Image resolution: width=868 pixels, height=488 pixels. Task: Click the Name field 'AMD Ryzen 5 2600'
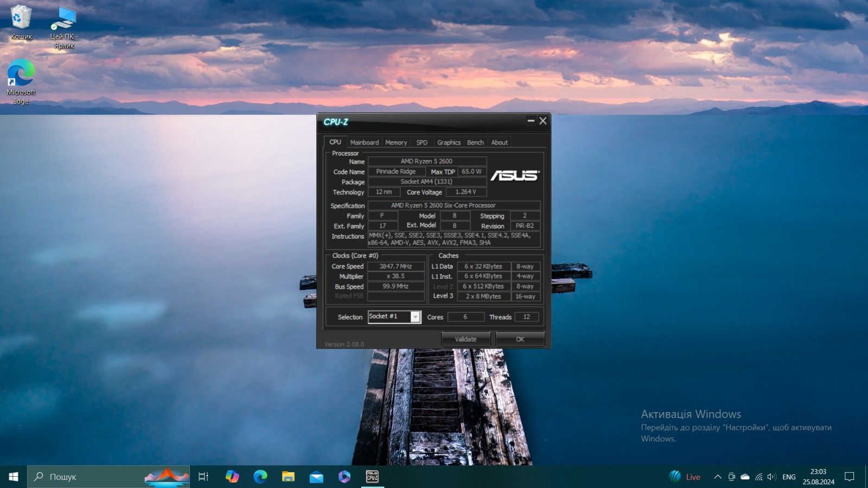coord(427,161)
